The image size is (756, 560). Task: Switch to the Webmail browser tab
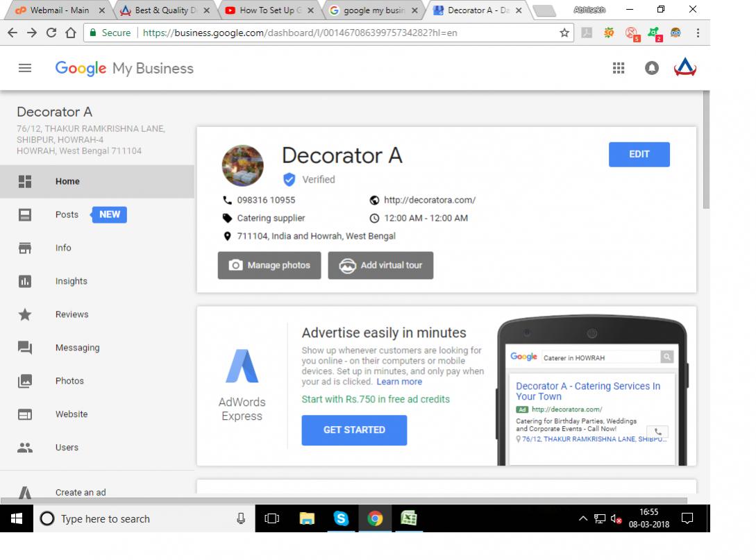(x=56, y=10)
